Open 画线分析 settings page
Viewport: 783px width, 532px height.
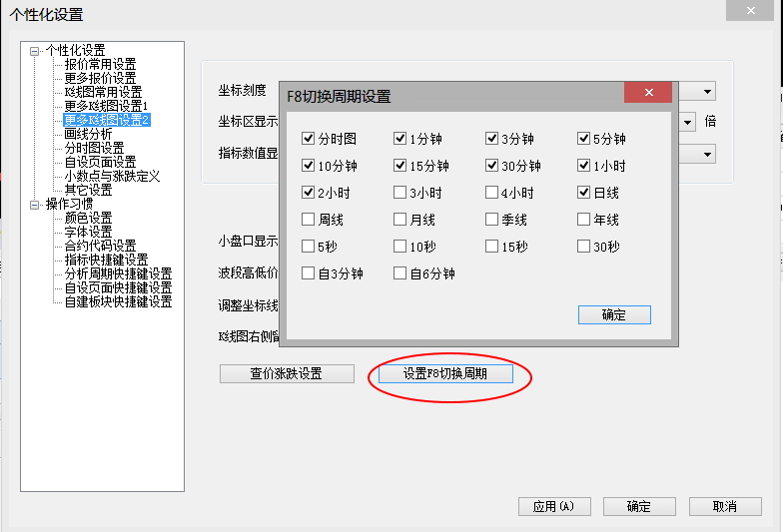[88, 134]
